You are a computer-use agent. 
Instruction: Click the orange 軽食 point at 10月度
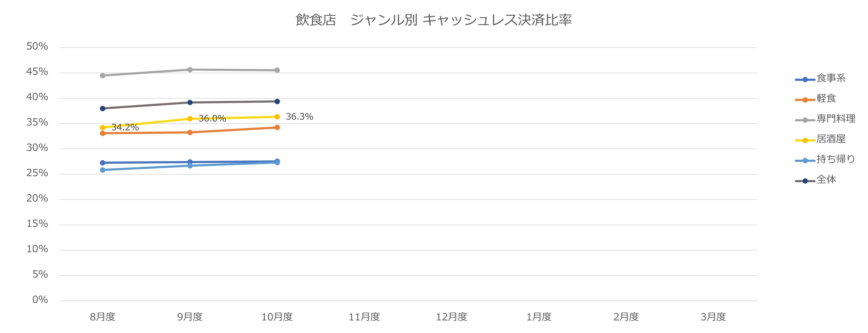(x=277, y=127)
